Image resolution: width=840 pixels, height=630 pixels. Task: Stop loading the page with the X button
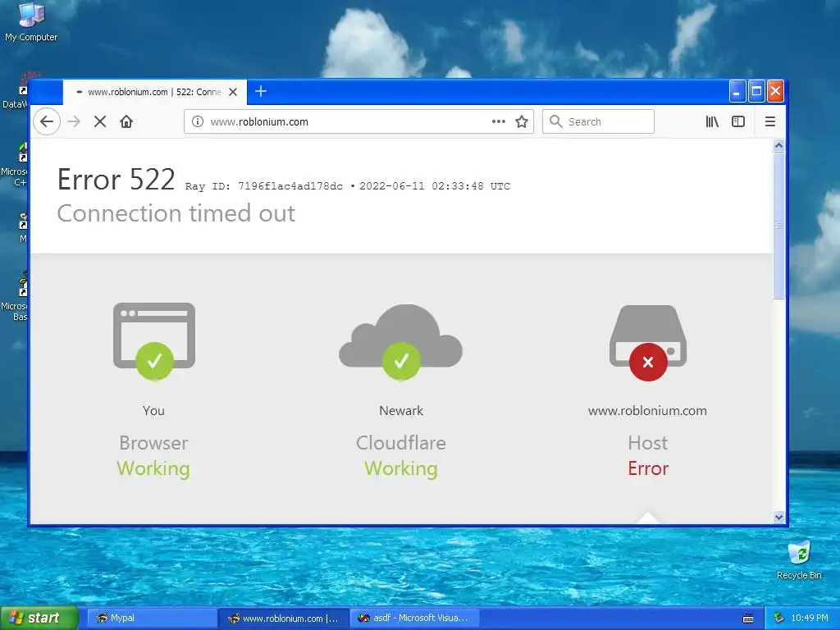click(99, 121)
